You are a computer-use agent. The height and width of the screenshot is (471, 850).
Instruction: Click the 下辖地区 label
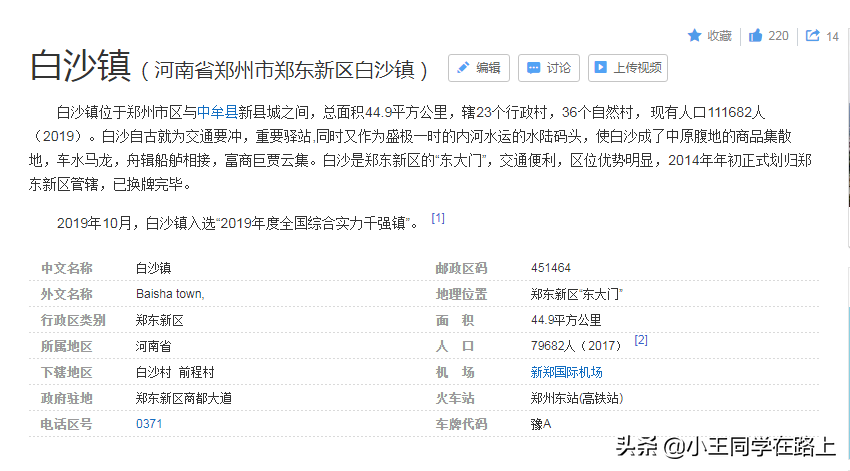click(67, 372)
